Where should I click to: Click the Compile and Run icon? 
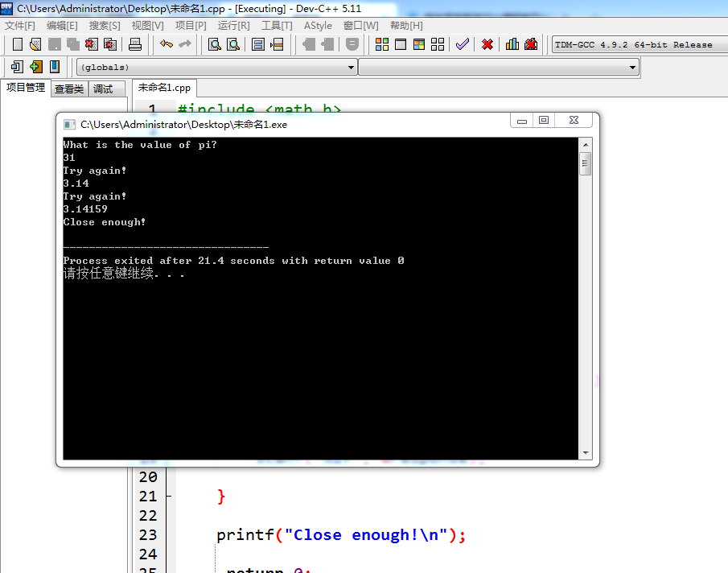pos(419,44)
